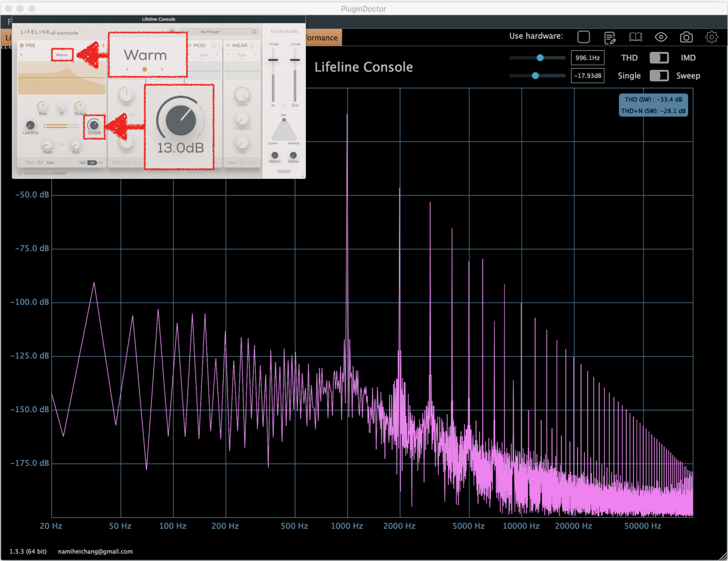
Task: Click the Excite Audio. logo link
Action: click(x=284, y=31)
